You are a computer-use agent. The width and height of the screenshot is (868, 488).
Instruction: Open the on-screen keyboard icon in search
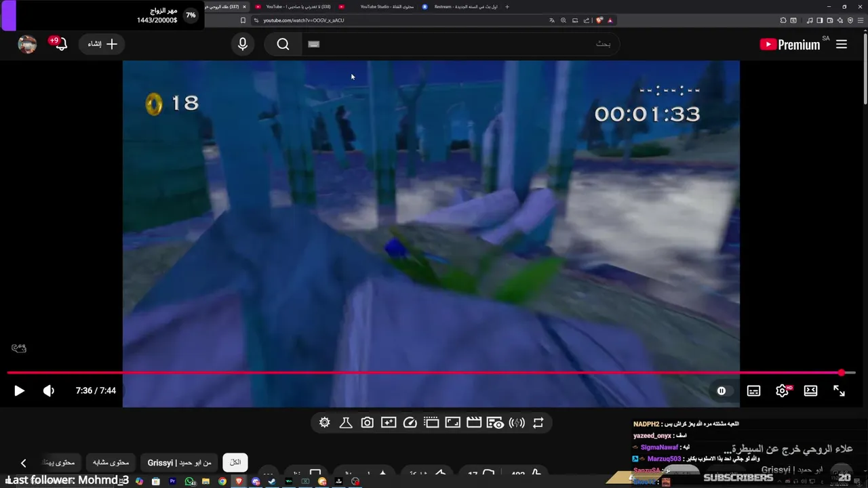point(313,44)
